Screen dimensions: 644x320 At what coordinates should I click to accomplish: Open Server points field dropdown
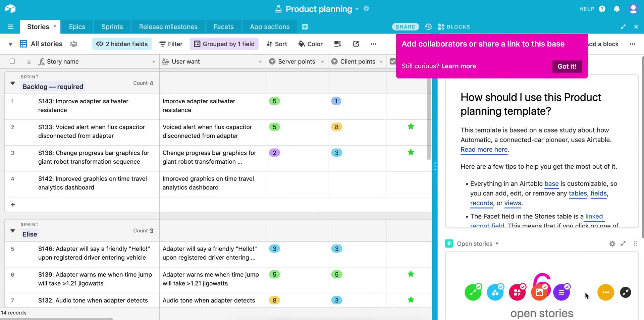tap(322, 62)
